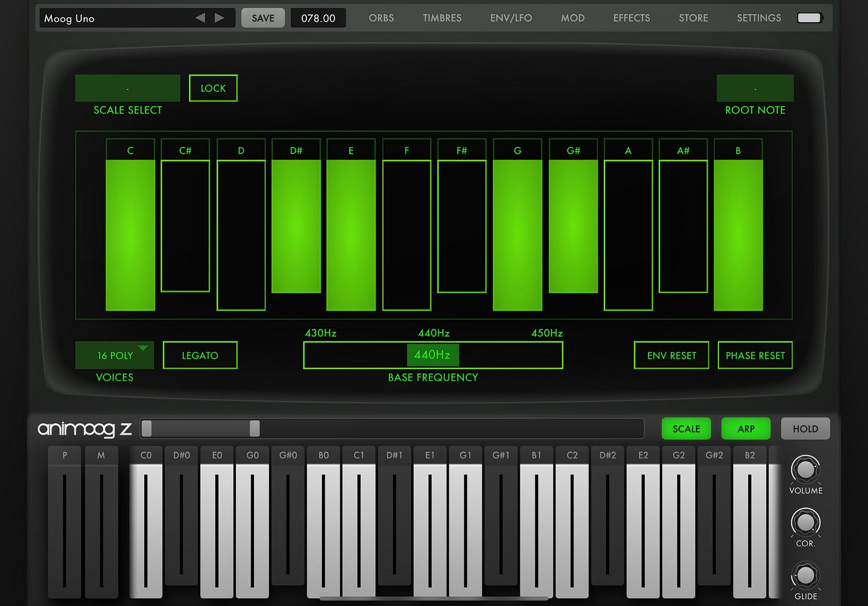Screen dimensions: 868x606
Task: Open the ORBS tab
Action: (382, 18)
